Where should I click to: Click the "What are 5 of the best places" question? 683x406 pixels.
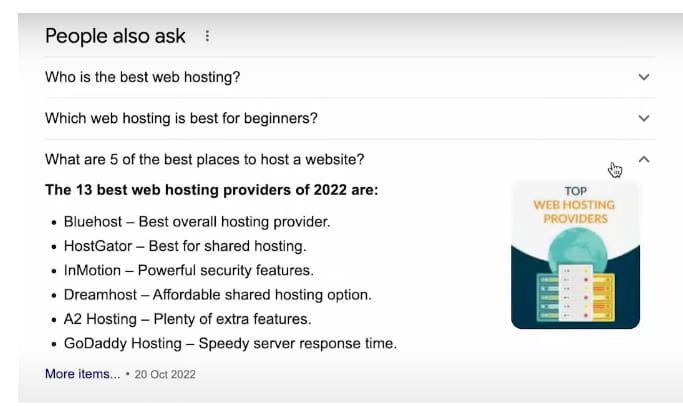point(204,159)
